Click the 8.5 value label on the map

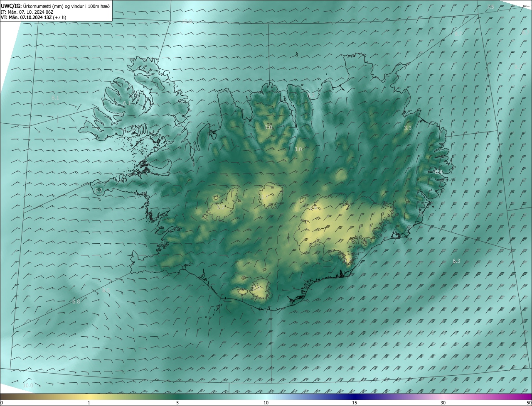pos(106,291)
